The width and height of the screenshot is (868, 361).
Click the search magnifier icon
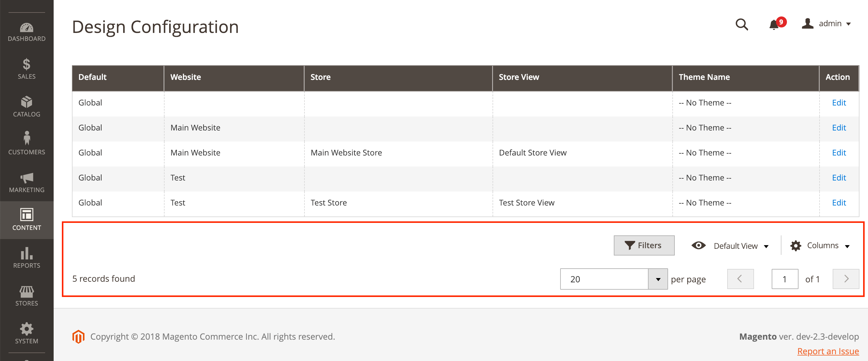point(742,24)
